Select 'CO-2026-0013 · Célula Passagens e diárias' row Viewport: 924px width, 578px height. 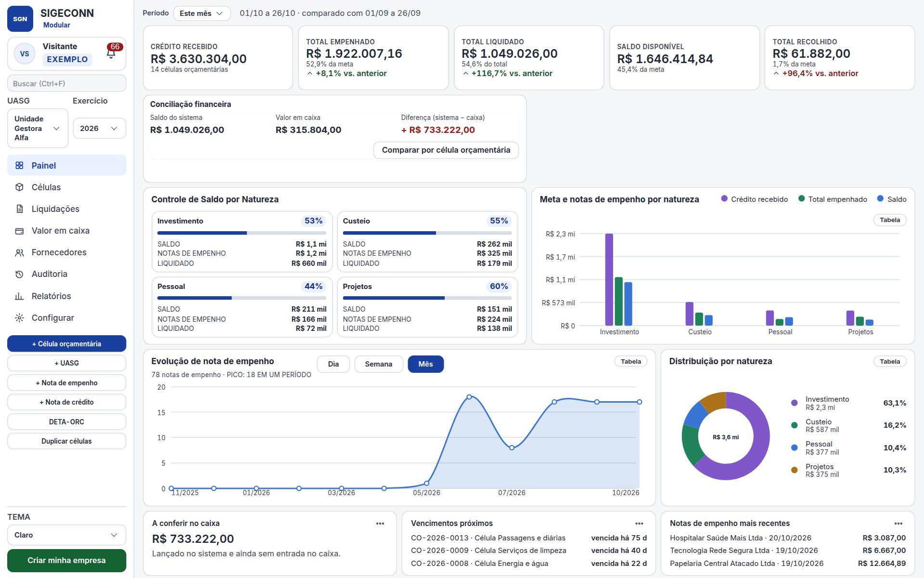click(528, 538)
